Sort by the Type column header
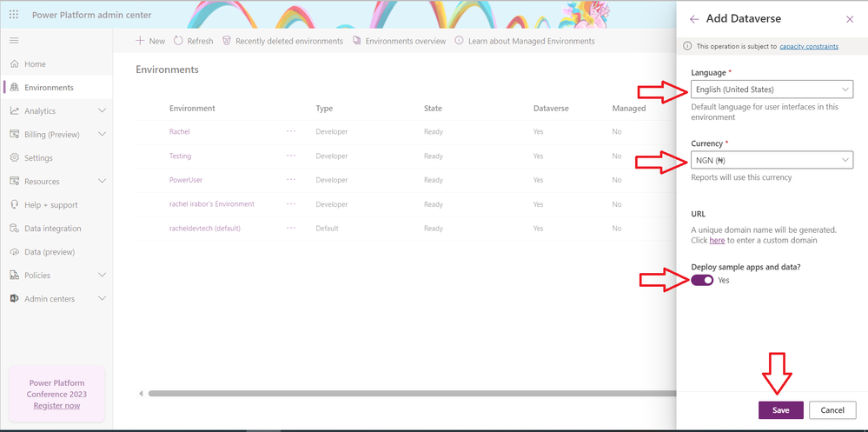 pyautogui.click(x=324, y=109)
